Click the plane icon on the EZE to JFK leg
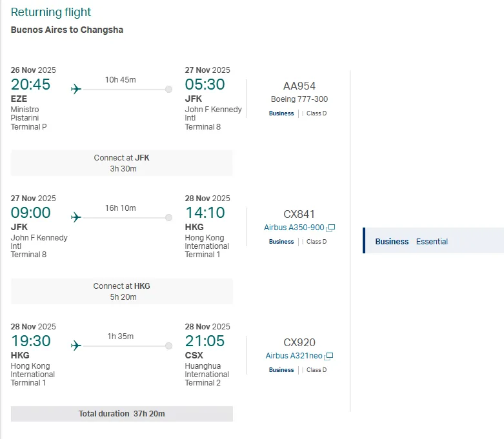 point(76,89)
